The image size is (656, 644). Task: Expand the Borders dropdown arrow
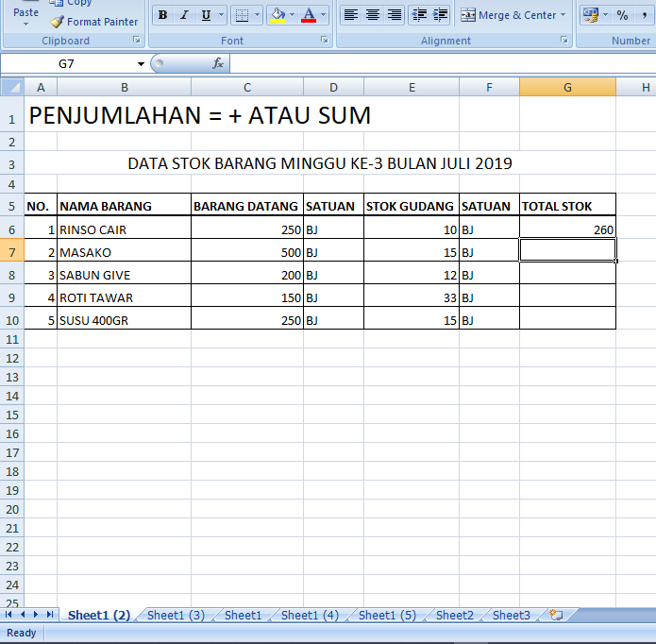point(258,15)
